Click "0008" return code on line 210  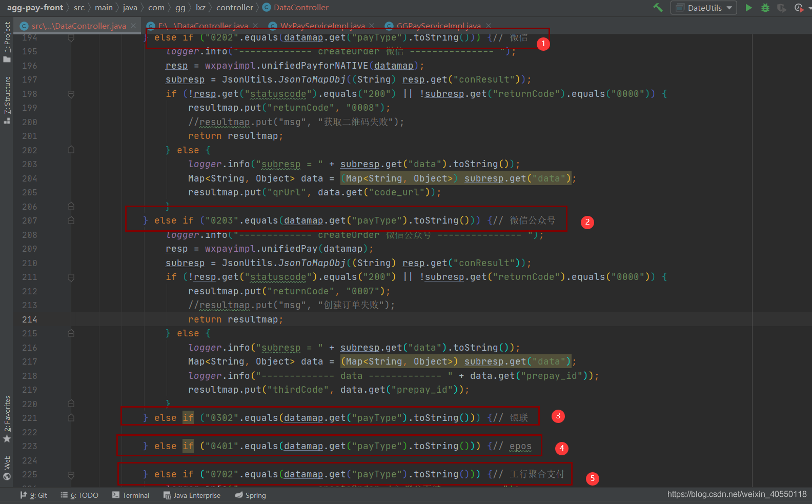click(363, 108)
